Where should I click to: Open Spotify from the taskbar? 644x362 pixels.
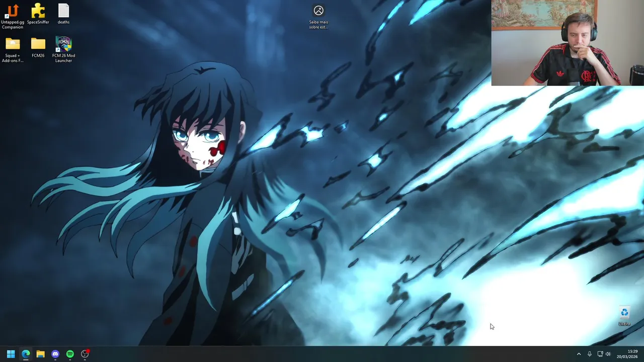[70, 354]
